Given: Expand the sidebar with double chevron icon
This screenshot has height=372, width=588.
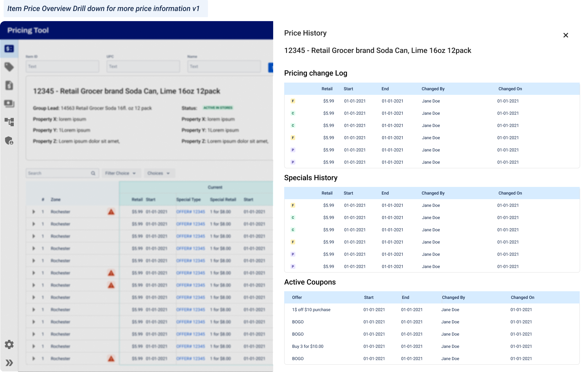Looking at the screenshot, I should pos(9,363).
